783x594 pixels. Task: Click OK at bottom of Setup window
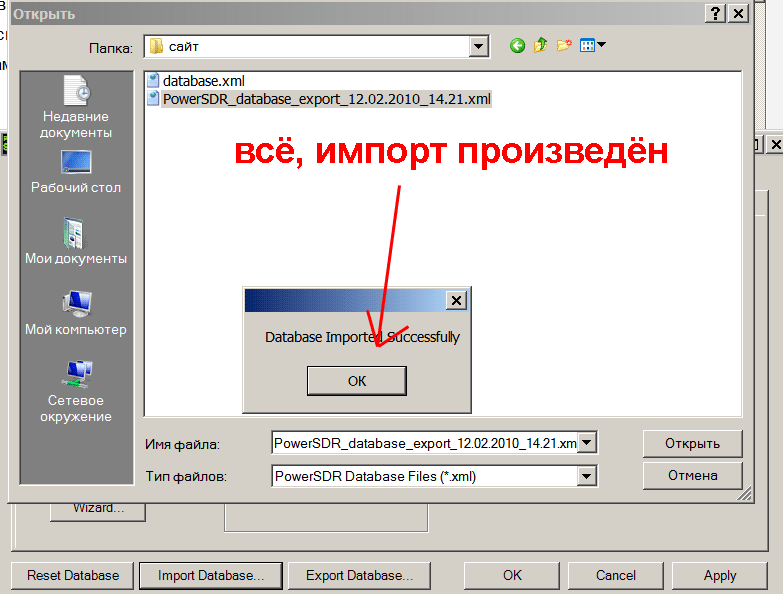[512, 576]
